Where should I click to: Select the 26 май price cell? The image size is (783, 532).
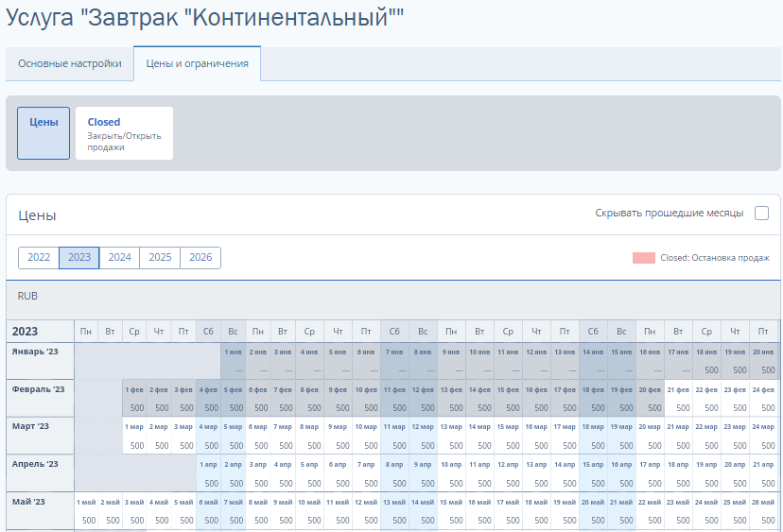pyautogui.click(x=763, y=510)
